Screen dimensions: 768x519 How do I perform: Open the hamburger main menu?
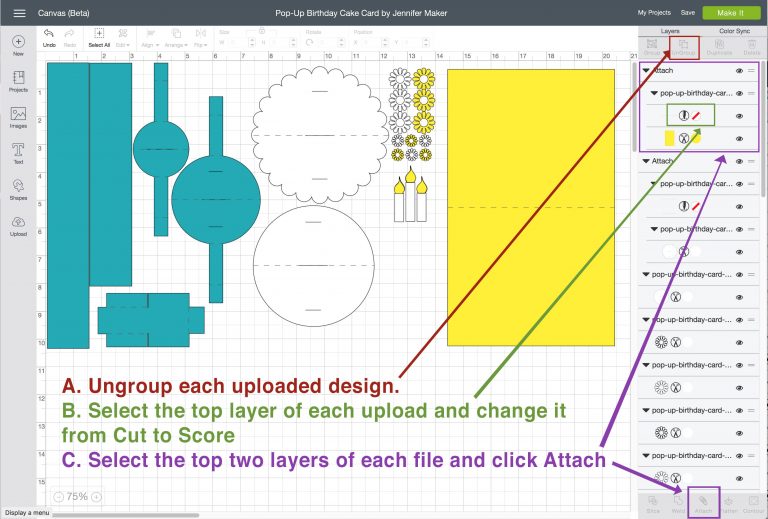click(x=19, y=13)
